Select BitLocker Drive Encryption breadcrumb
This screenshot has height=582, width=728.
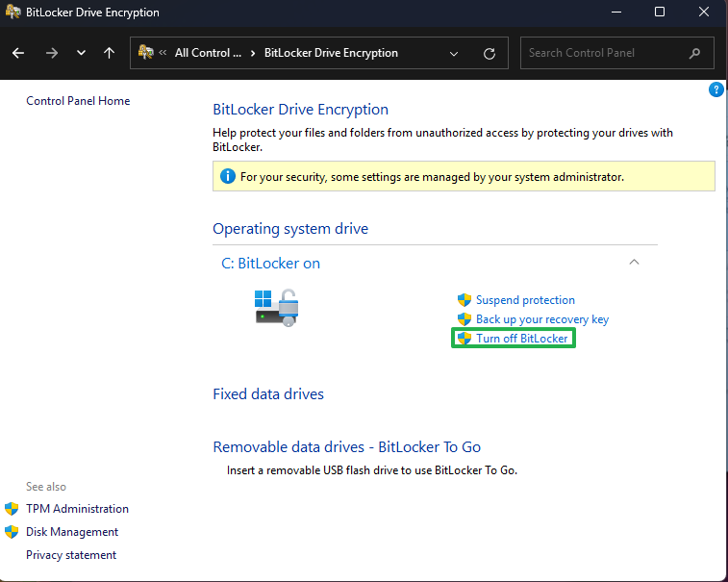pyautogui.click(x=331, y=53)
